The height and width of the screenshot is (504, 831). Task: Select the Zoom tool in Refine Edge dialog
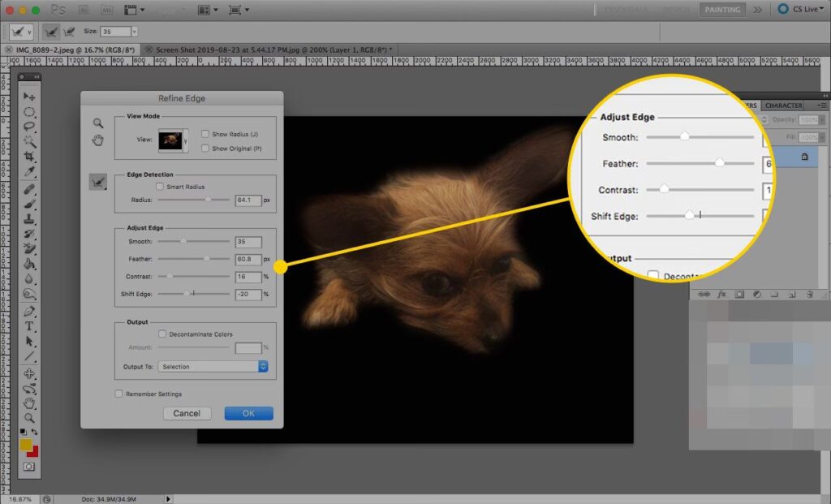click(x=97, y=123)
